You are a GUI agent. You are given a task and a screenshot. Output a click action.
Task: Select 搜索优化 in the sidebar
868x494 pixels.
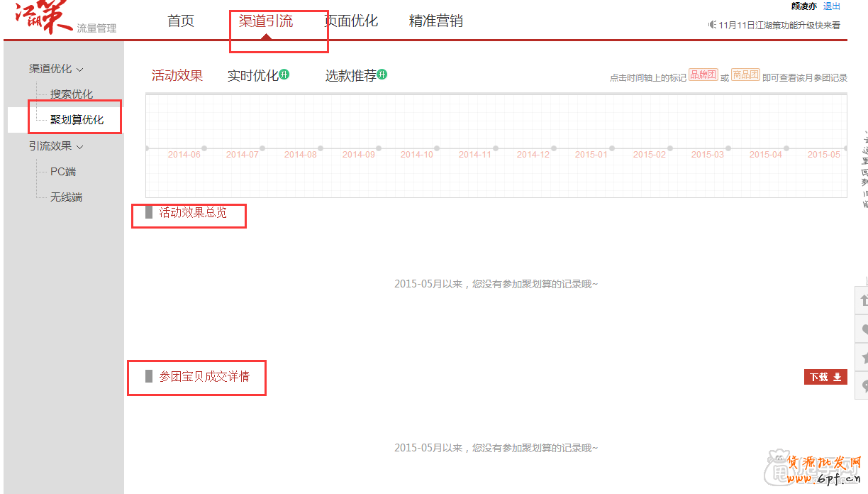click(72, 94)
